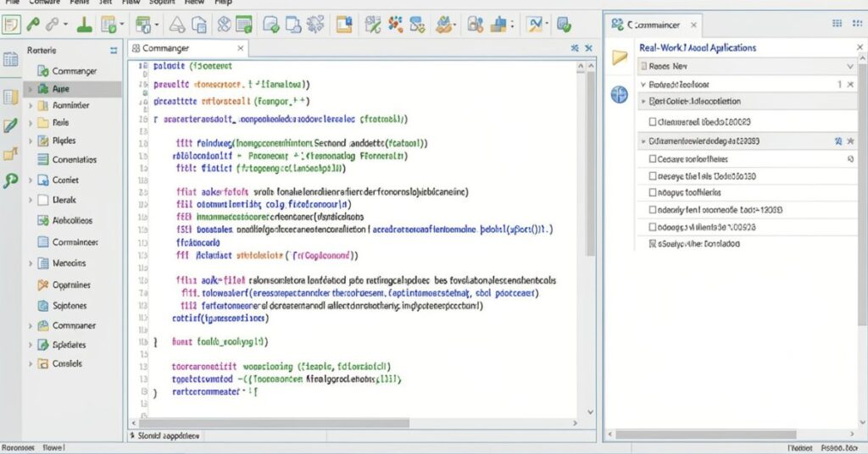868x454 pixels.
Task: Open the Raoes Nev dropdown
Action: 850,66
